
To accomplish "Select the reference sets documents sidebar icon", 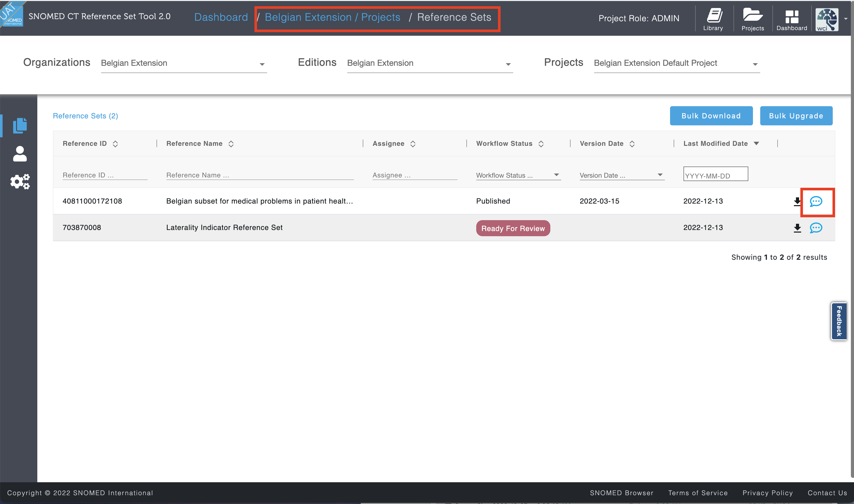I will tap(20, 126).
